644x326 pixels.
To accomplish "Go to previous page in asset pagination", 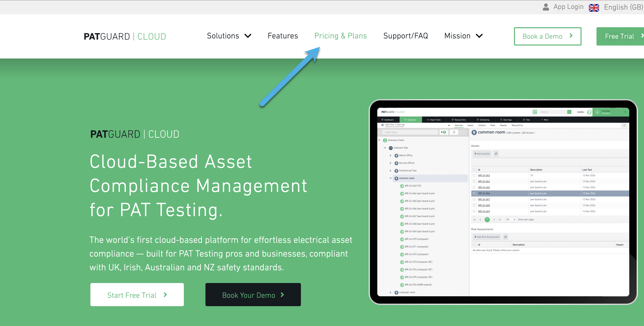I will point(480,220).
